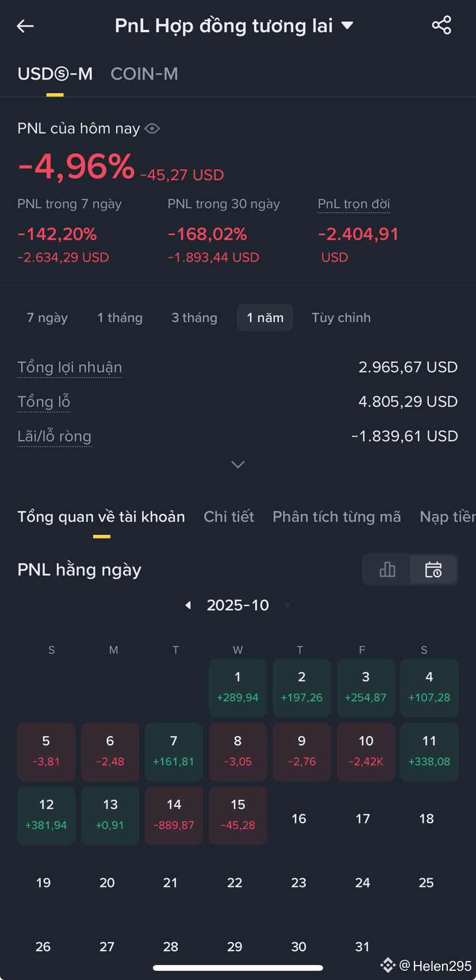Select USDⓈ-M tab
The image size is (476, 980).
(x=55, y=74)
